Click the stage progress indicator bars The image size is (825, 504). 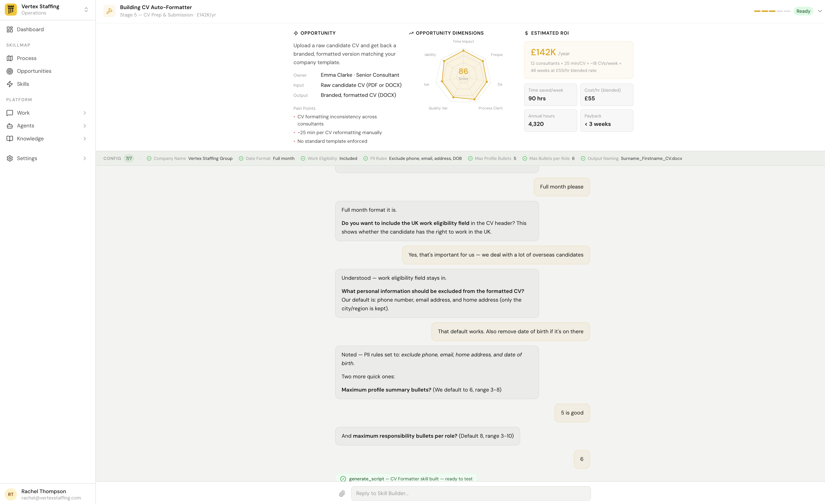pyautogui.click(x=772, y=11)
